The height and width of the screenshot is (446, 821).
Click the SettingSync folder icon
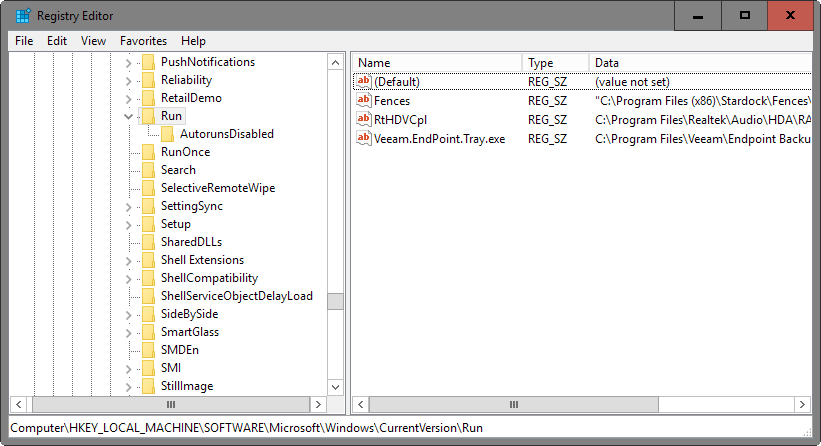pos(149,206)
